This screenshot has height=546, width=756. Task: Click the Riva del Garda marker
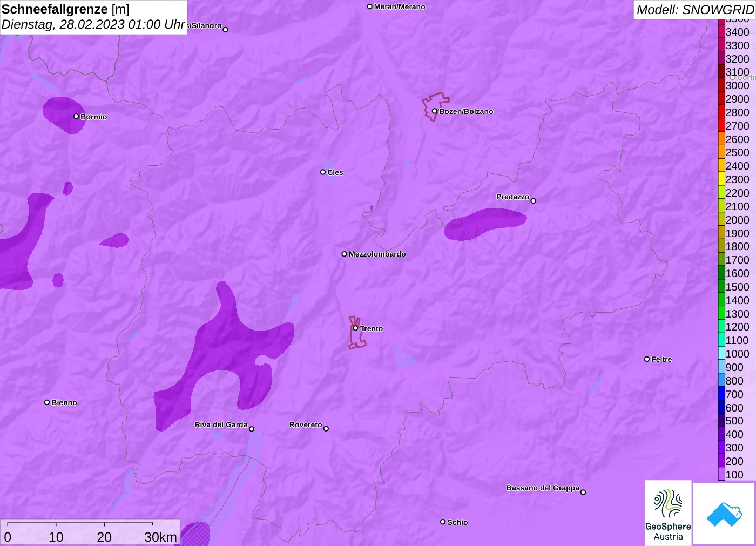pos(252,429)
